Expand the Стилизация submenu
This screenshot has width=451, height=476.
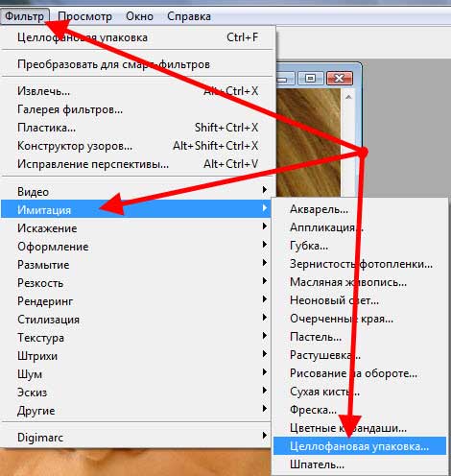click(x=137, y=319)
